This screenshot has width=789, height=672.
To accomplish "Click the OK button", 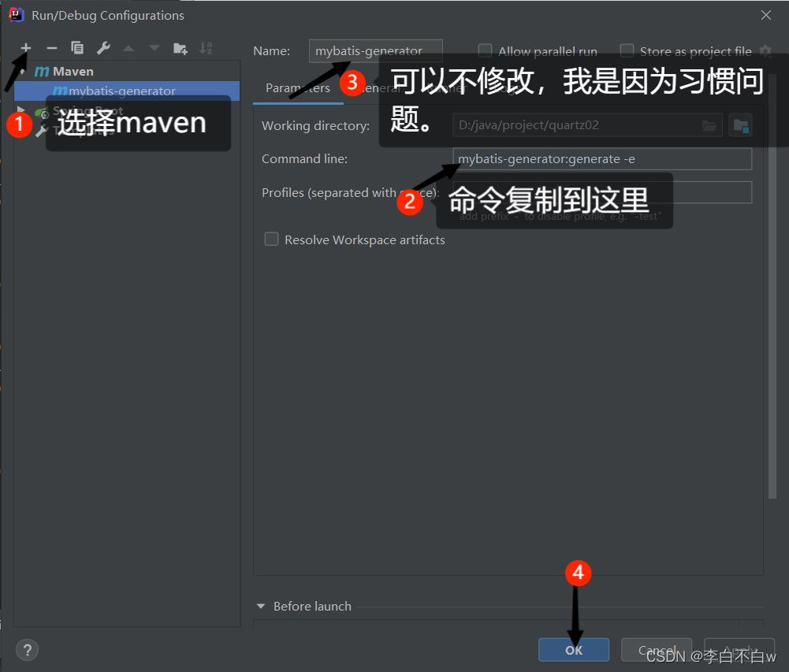I will 574,650.
